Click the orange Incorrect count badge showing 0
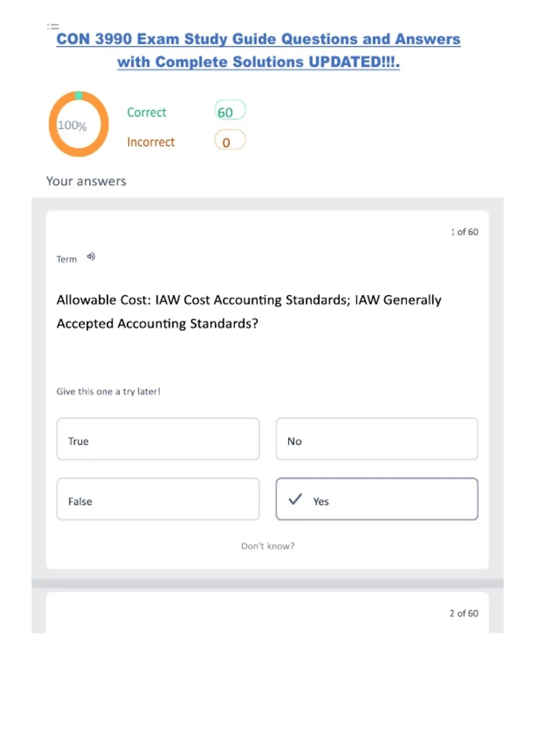 [x=230, y=141]
